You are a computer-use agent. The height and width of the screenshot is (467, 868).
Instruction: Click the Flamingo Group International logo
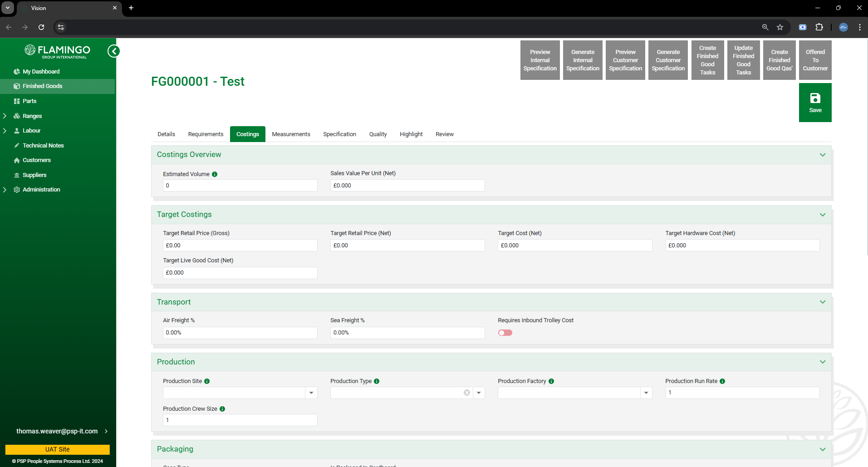(58, 52)
